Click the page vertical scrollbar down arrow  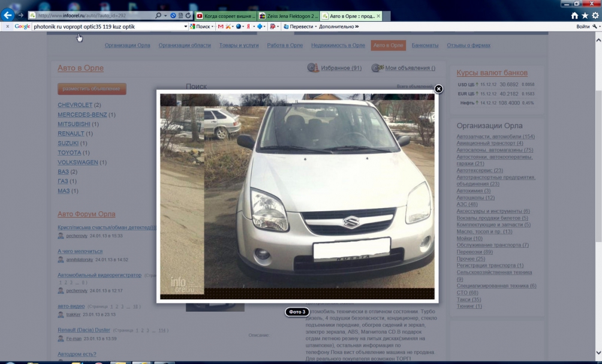click(x=598, y=353)
